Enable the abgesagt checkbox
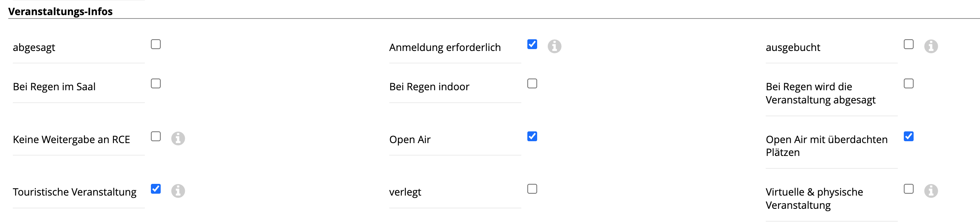This screenshot has height=222, width=980. (x=155, y=45)
